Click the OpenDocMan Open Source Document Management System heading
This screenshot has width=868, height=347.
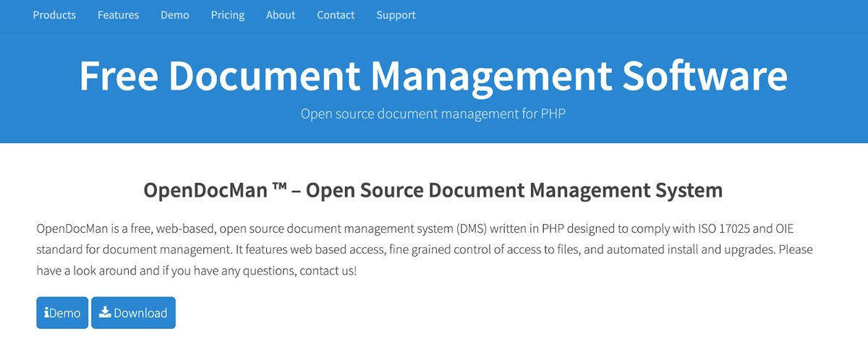tap(433, 190)
